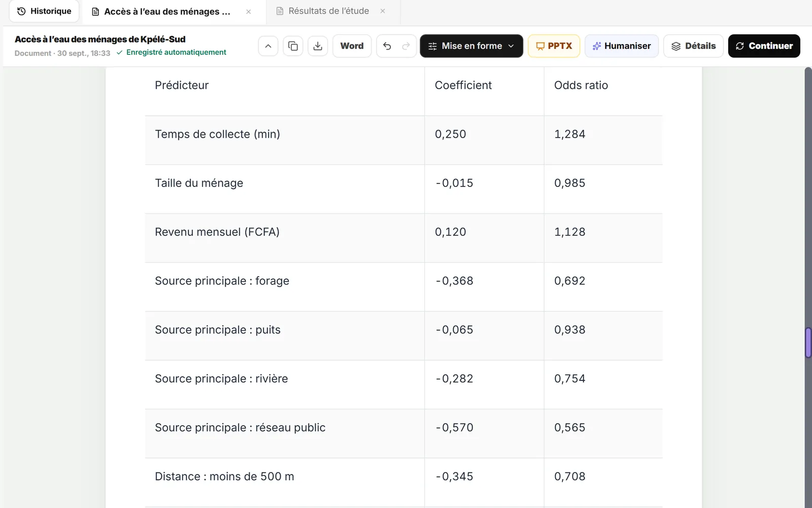
Task: Open the Détails panel
Action: pyautogui.click(x=693, y=46)
